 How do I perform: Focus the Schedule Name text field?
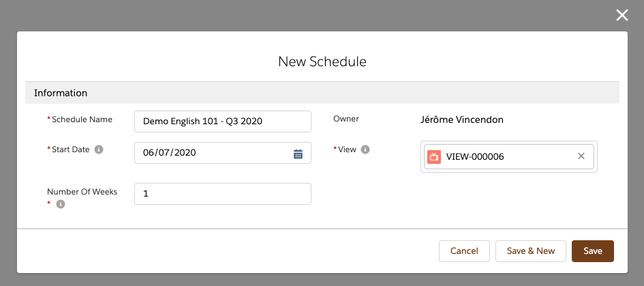coord(222,121)
